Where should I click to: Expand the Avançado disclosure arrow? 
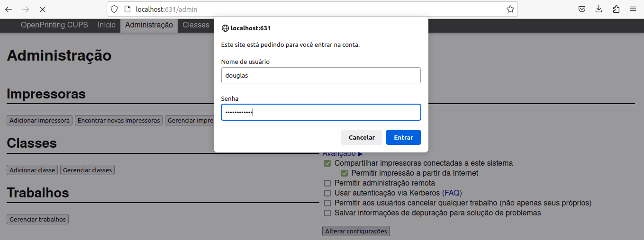tap(360, 154)
